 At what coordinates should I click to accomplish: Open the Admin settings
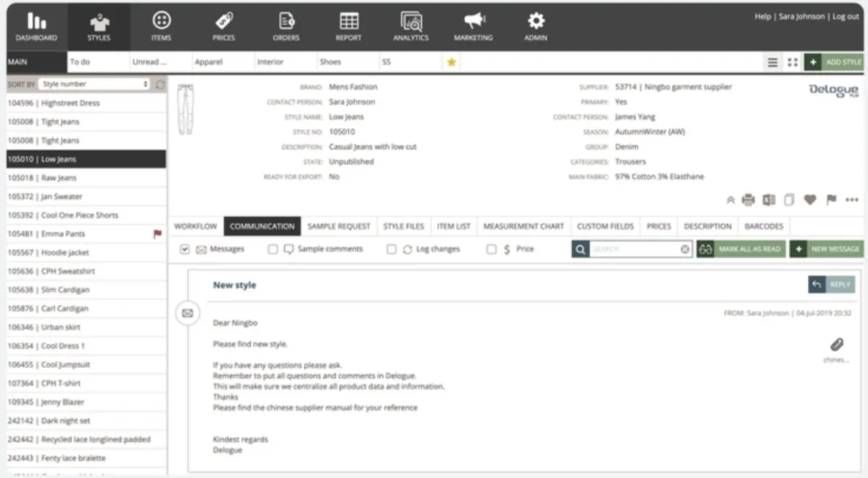[535, 27]
